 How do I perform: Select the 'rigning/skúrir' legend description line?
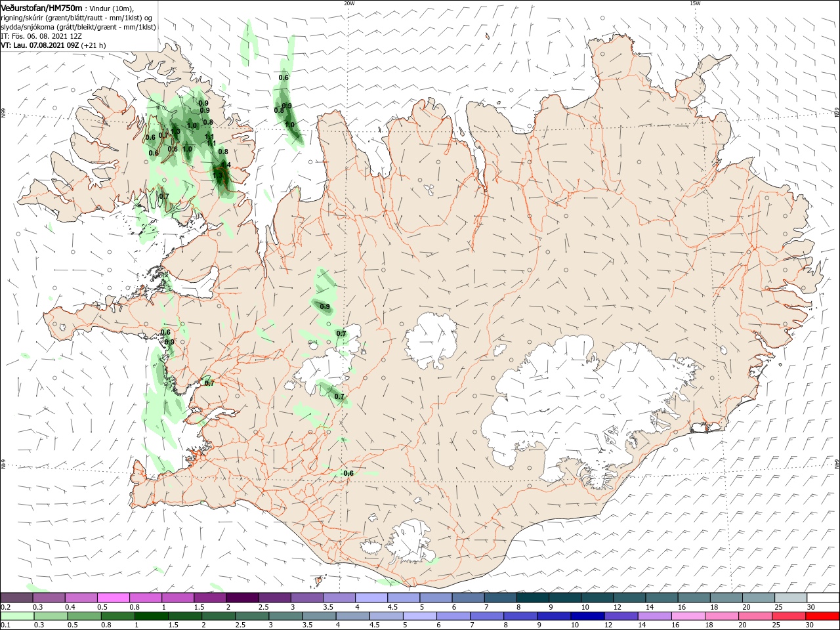pyautogui.click(x=77, y=18)
